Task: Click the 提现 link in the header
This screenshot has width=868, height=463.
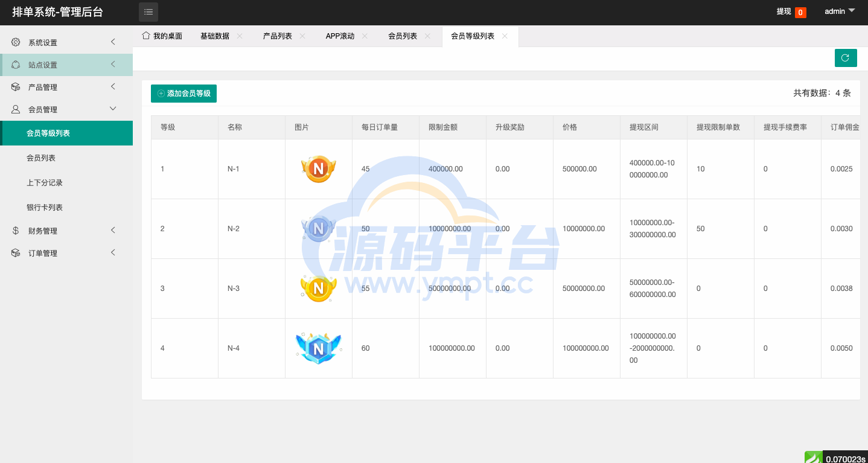Action: (783, 11)
